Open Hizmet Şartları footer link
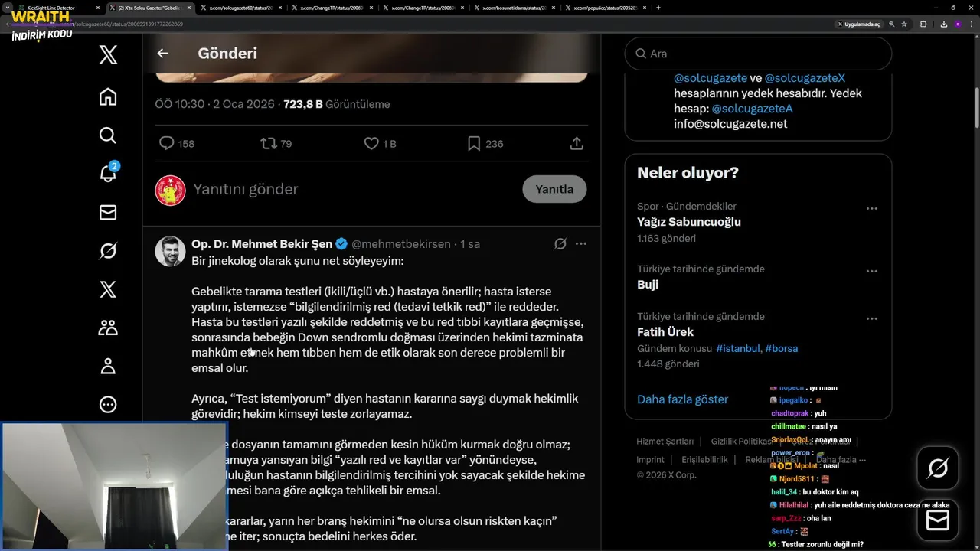The image size is (980, 551). tap(665, 442)
